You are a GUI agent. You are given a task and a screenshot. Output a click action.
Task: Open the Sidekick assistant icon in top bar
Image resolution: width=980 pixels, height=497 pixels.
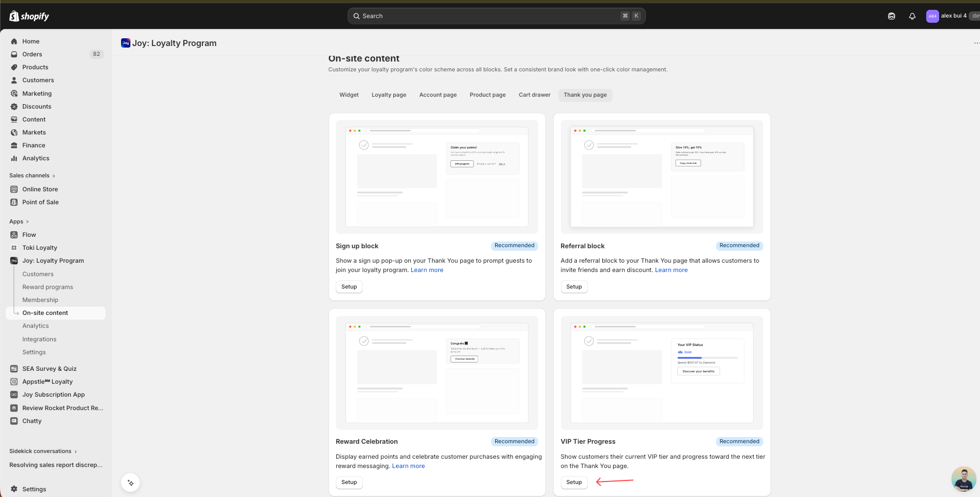point(892,16)
